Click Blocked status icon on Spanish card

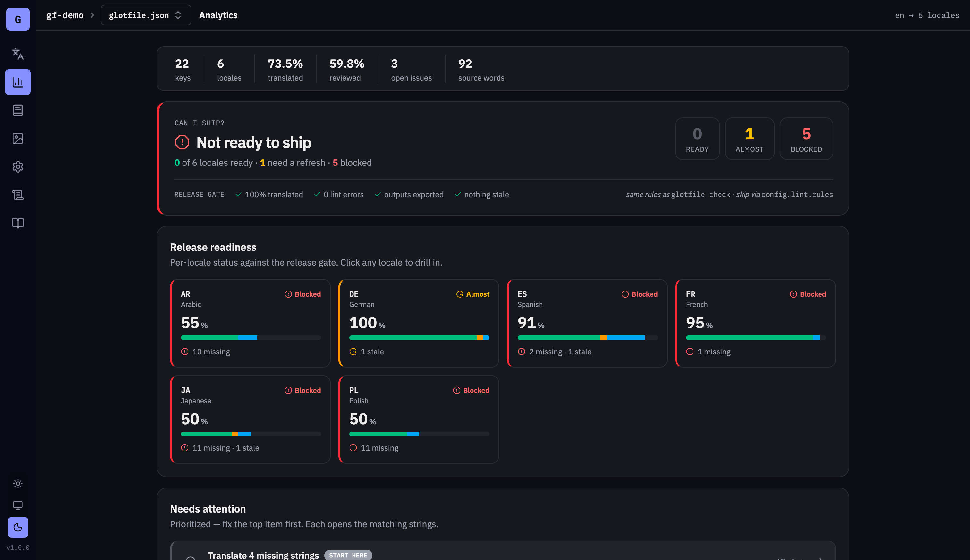click(625, 294)
